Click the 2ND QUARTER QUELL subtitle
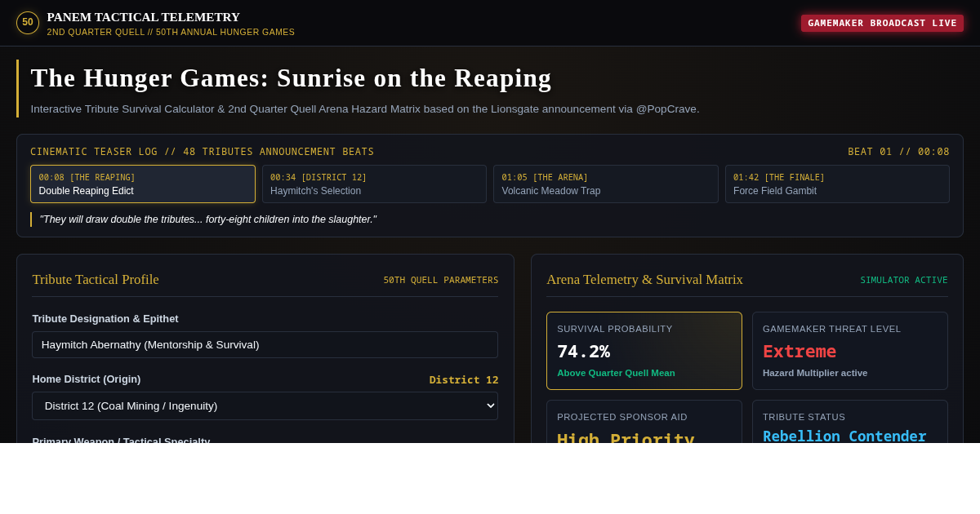This screenshot has width=980, height=514. [x=171, y=32]
